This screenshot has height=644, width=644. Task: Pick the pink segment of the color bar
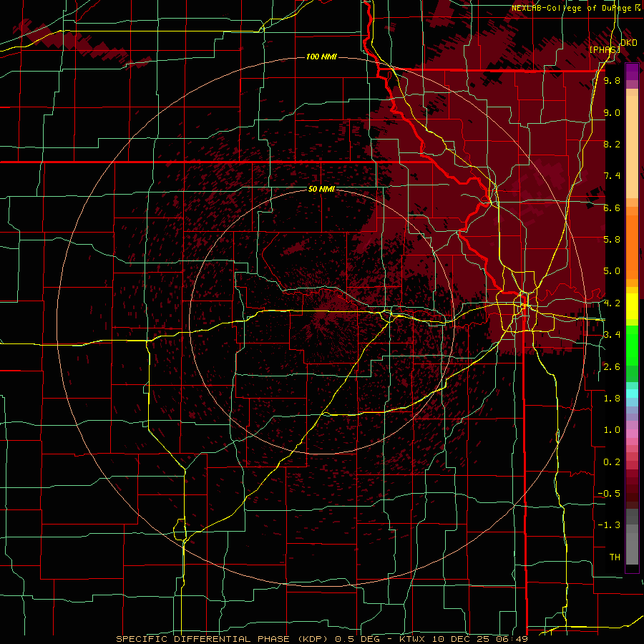tap(632, 434)
